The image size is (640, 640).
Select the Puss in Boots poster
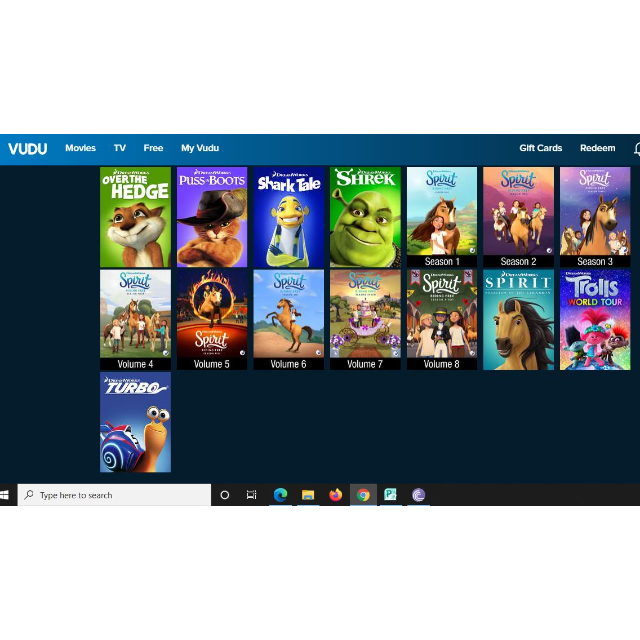point(212,217)
